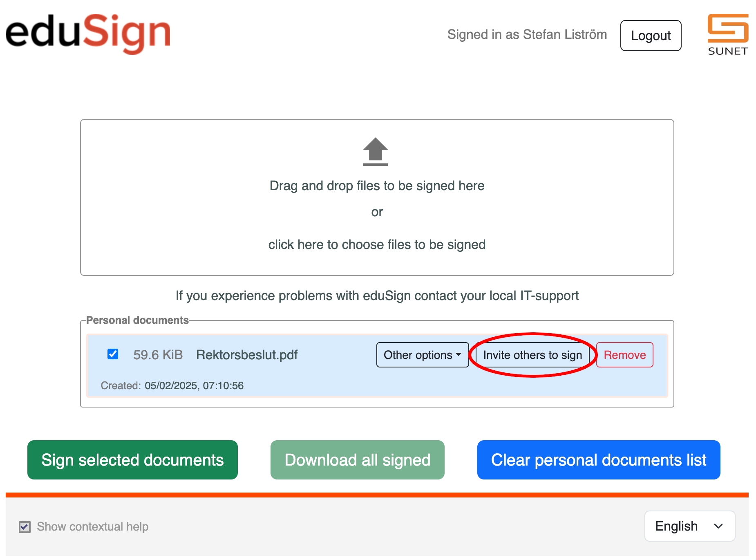Uncheck the Rektorsbeslut.pdf document checkbox
The width and height of the screenshot is (756, 560).
coord(113,354)
